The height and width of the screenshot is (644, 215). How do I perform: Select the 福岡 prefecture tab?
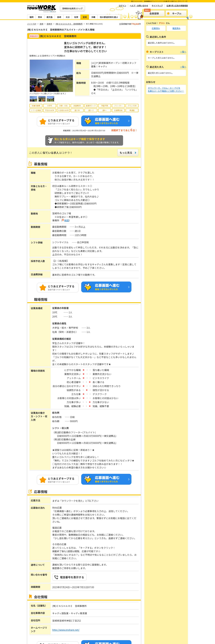coord(31,17)
